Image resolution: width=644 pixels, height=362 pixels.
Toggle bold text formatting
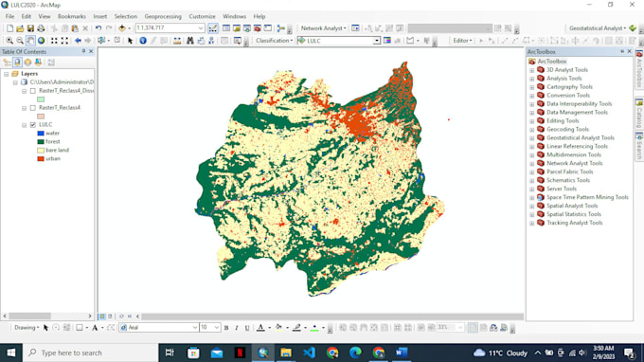tap(226, 328)
